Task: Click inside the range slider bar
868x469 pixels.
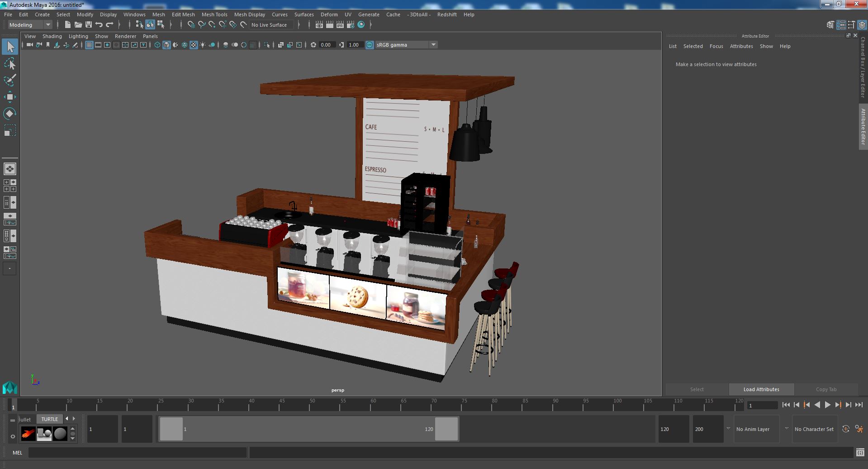Action: coord(308,429)
